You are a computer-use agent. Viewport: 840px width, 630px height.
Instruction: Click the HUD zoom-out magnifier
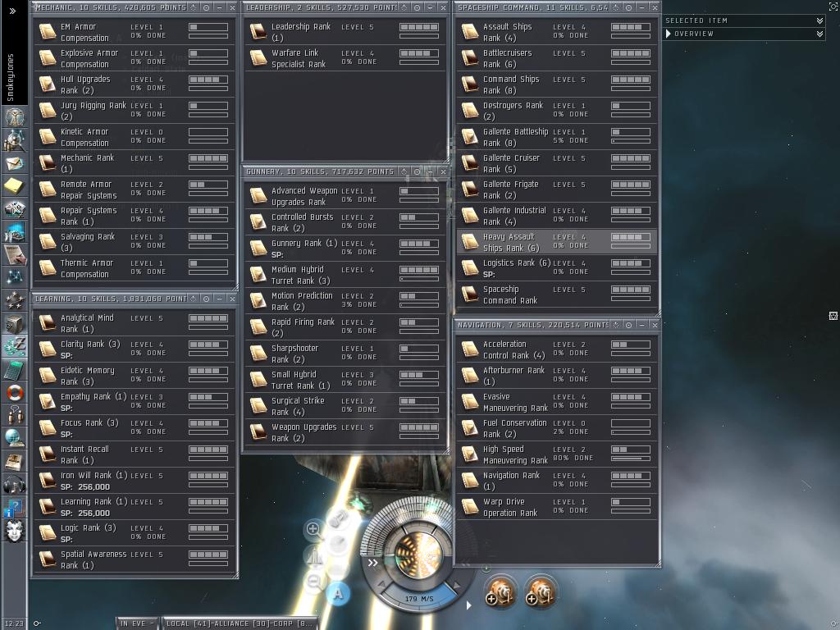(x=314, y=581)
